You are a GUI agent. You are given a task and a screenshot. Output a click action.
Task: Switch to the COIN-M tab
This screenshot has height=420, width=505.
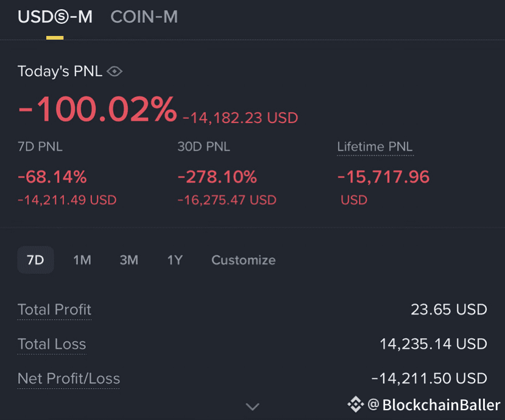(x=144, y=17)
